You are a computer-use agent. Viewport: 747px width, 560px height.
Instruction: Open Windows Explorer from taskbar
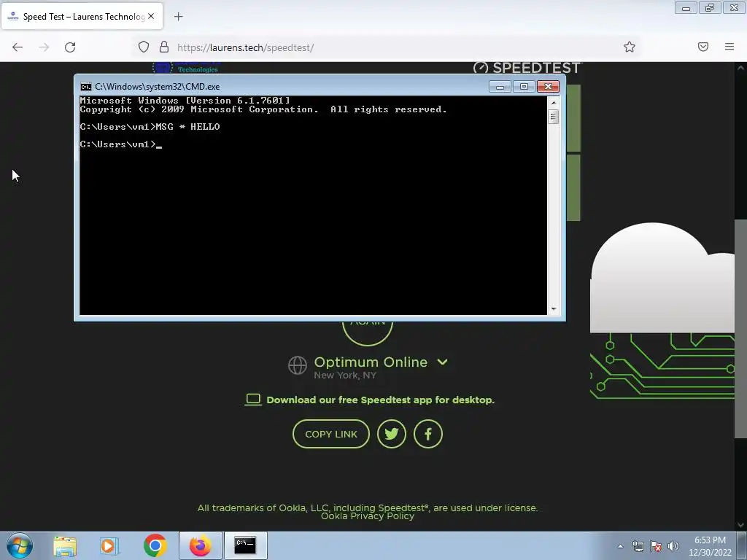65,545
